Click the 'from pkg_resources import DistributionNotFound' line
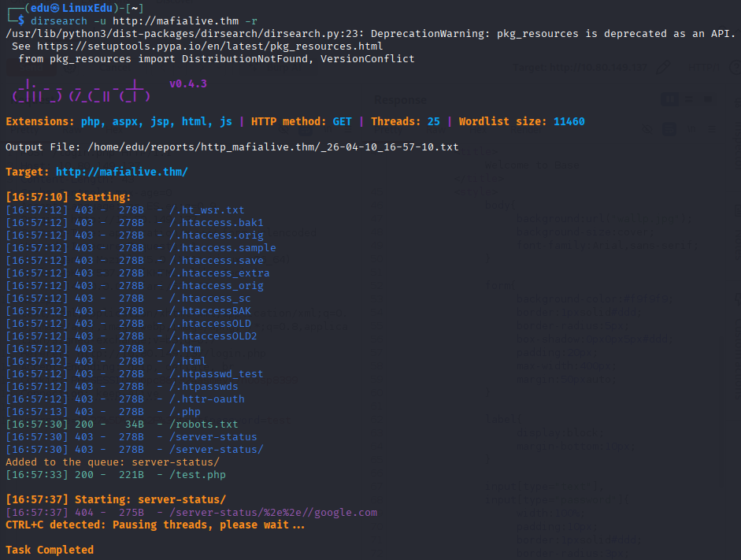This screenshot has width=741, height=560. click(x=216, y=59)
